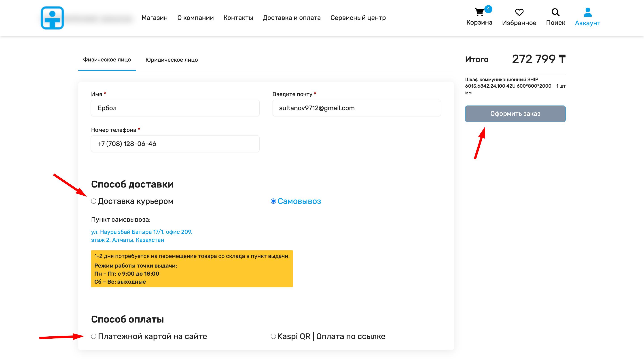Screen dimensions: 644x363
Task: Open Доставка и оплата page
Action: [292, 18]
